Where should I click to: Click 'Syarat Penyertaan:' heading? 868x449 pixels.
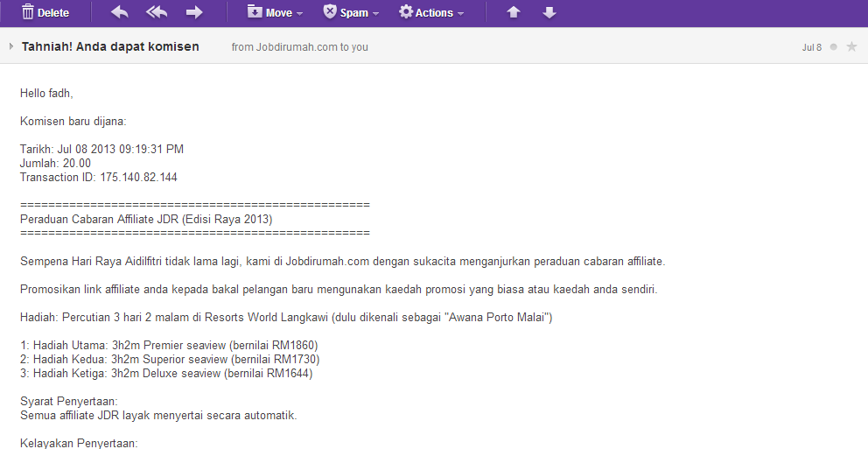click(x=68, y=402)
